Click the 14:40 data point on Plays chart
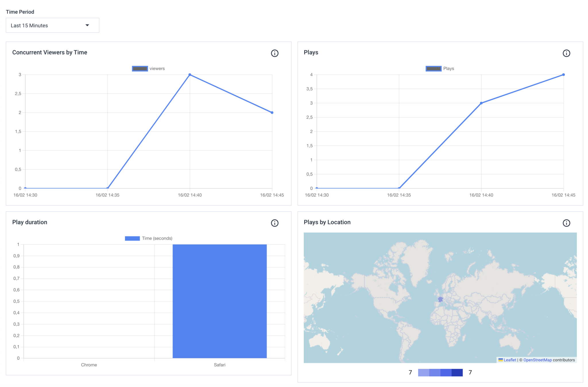 [481, 103]
